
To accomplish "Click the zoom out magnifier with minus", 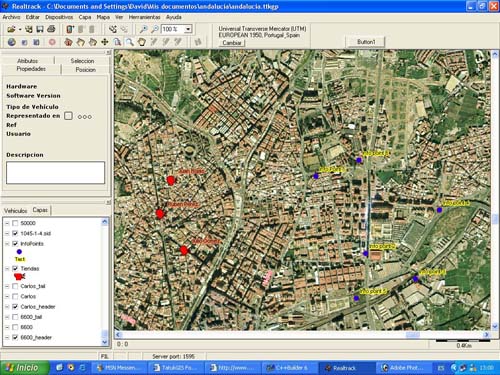I will click(155, 29).
